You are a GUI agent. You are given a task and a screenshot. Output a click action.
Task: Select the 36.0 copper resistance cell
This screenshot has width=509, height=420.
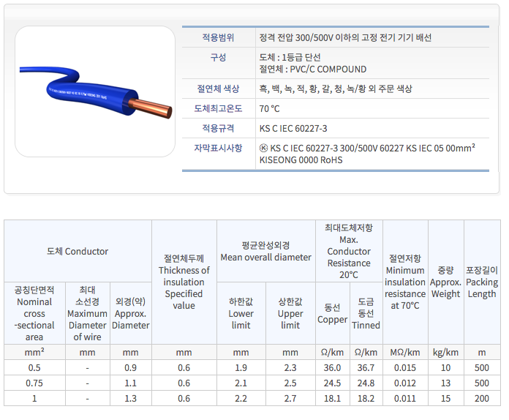(333, 367)
